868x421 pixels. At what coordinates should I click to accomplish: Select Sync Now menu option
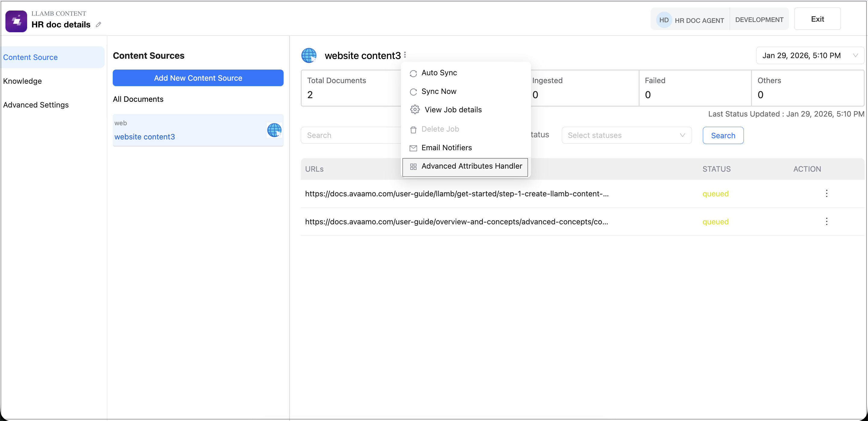[439, 91]
